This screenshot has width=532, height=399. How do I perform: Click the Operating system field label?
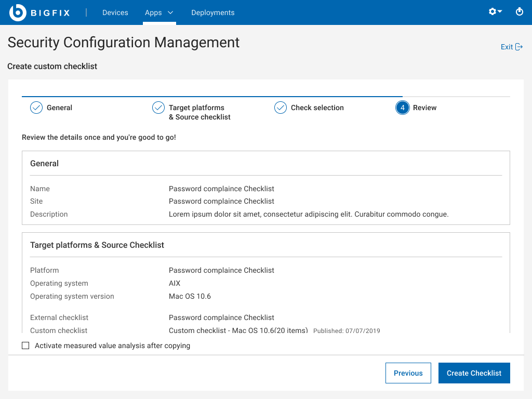click(x=59, y=283)
